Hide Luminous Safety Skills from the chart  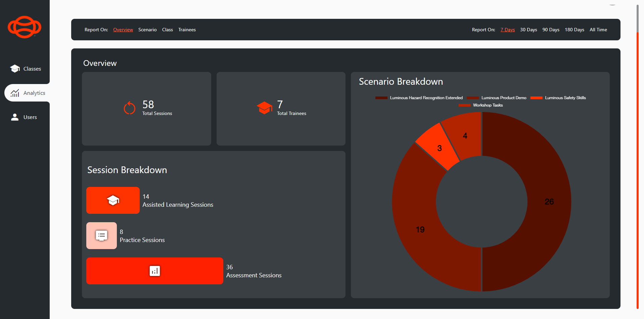pyautogui.click(x=558, y=98)
